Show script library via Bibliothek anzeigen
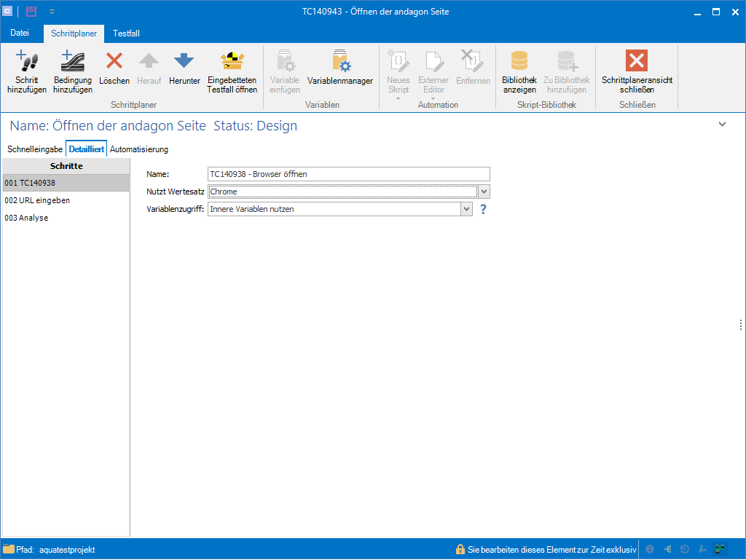The height and width of the screenshot is (560, 746). point(519,62)
